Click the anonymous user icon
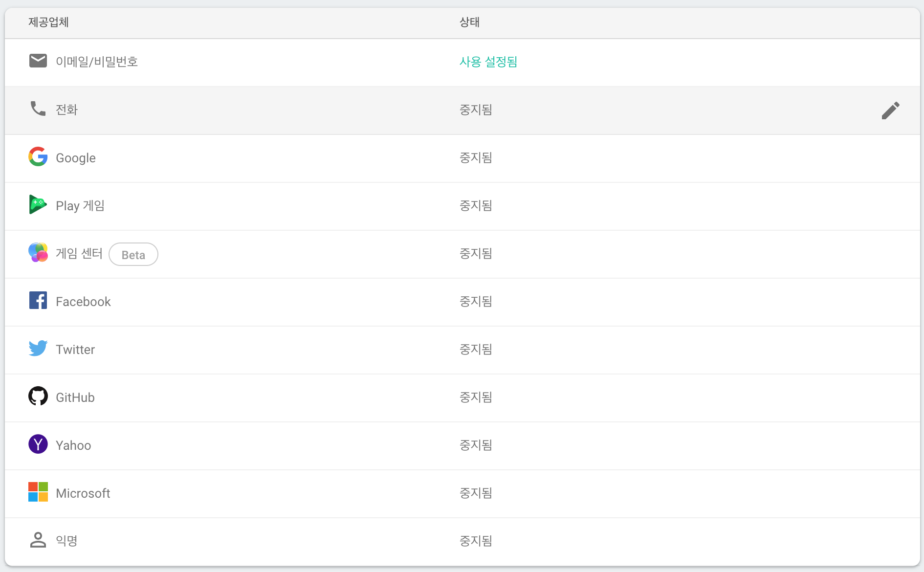The width and height of the screenshot is (924, 572). pyautogui.click(x=38, y=540)
